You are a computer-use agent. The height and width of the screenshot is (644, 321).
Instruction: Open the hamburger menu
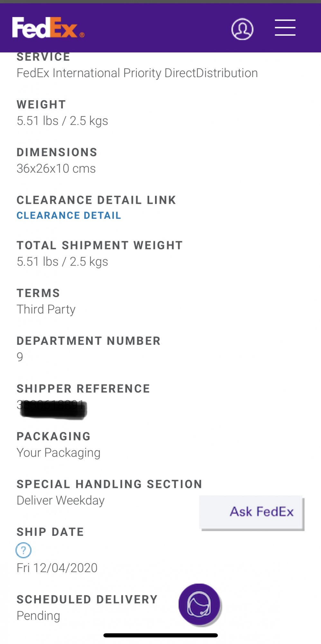[285, 28]
